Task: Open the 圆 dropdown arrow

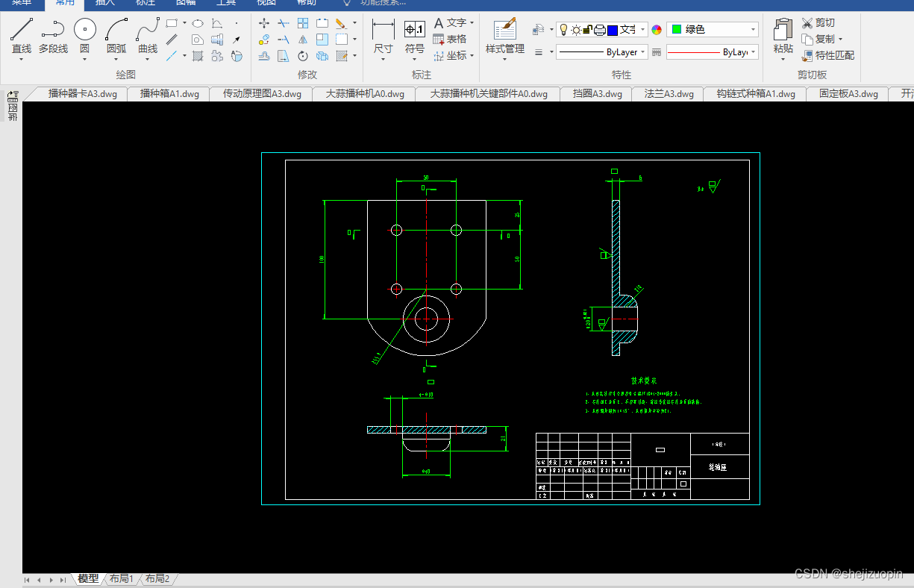Action: point(85,59)
